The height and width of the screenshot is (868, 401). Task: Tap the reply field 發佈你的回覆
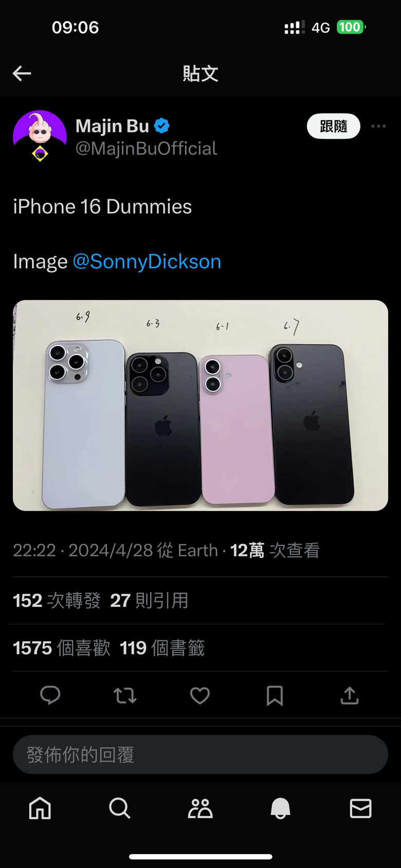(200, 754)
